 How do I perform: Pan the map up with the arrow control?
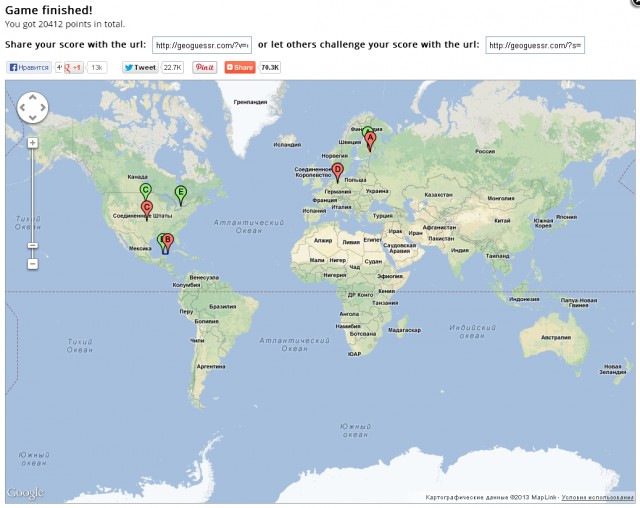[x=33, y=97]
